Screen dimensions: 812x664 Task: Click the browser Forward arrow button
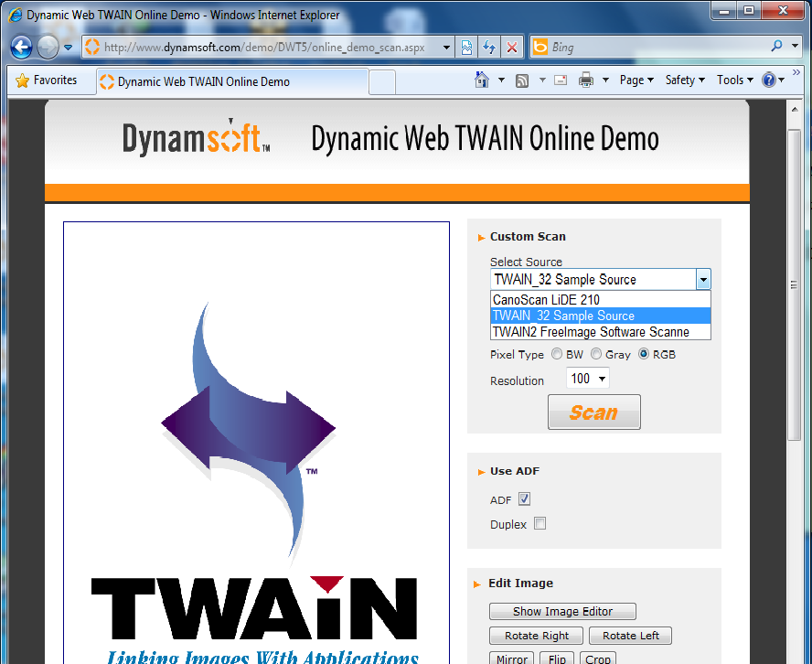[48, 48]
